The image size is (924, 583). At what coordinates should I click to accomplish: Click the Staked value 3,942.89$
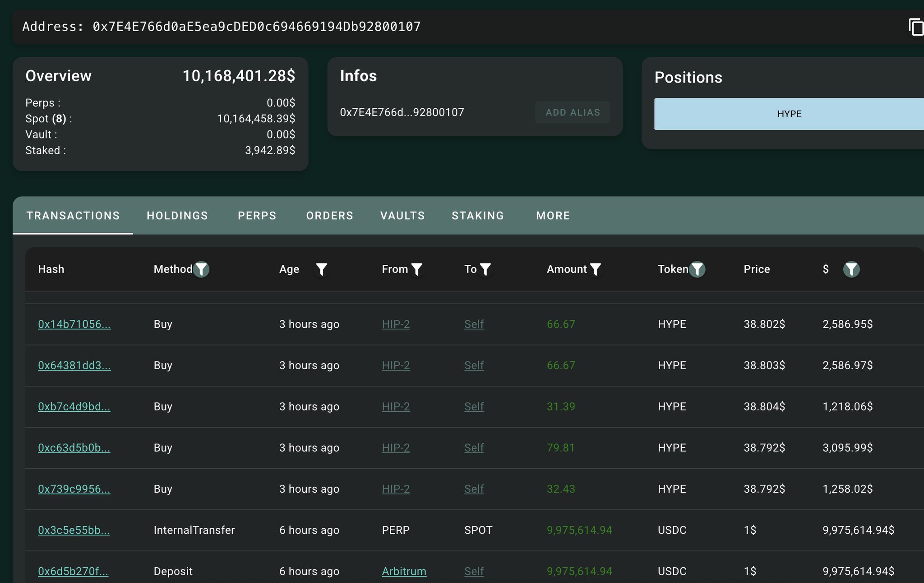[x=270, y=150]
